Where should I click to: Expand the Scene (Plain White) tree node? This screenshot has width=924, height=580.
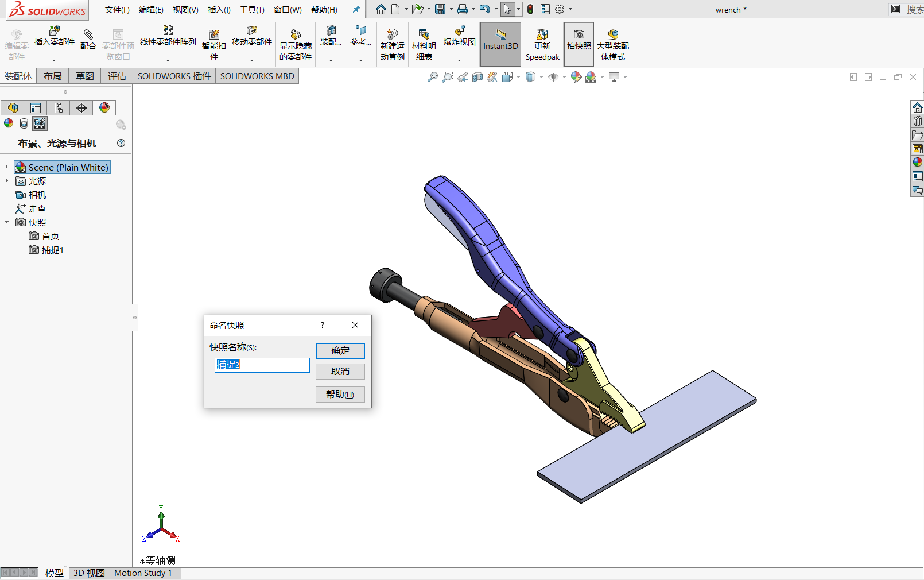click(x=7, y=167)
